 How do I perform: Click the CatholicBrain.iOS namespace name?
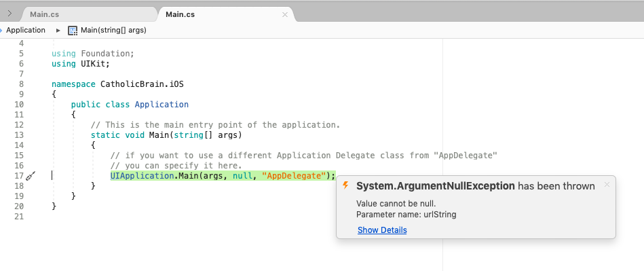[142, 84]
